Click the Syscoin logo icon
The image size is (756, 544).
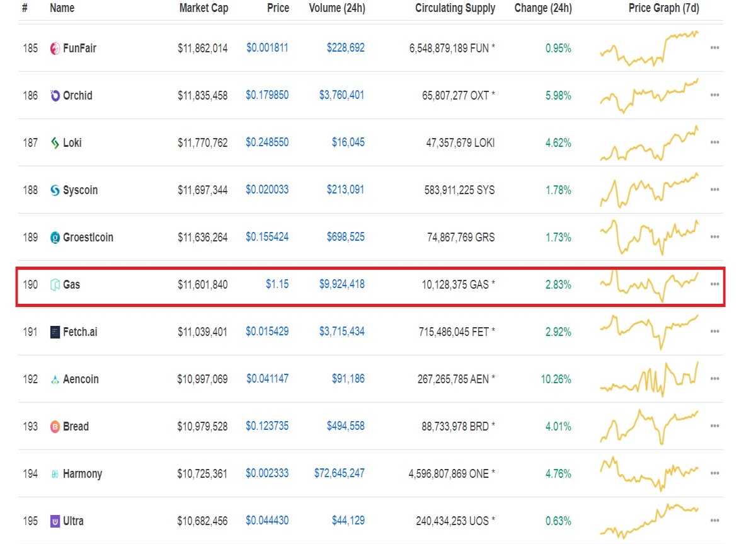pos(55,190)
